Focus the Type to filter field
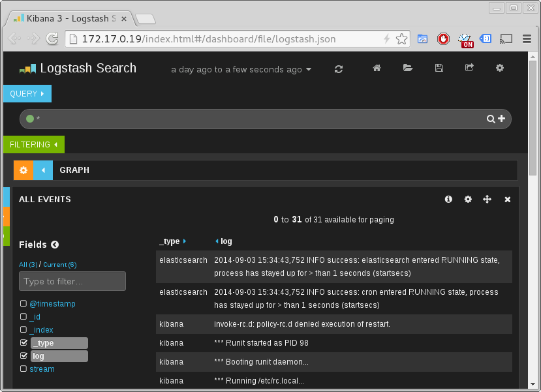This screenshot has width=541, height=392. (x=72, y=281)
